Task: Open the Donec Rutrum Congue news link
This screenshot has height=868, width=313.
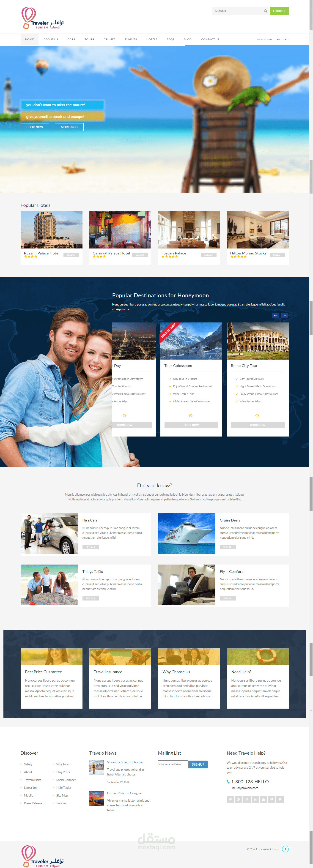Action: [124, 793]
